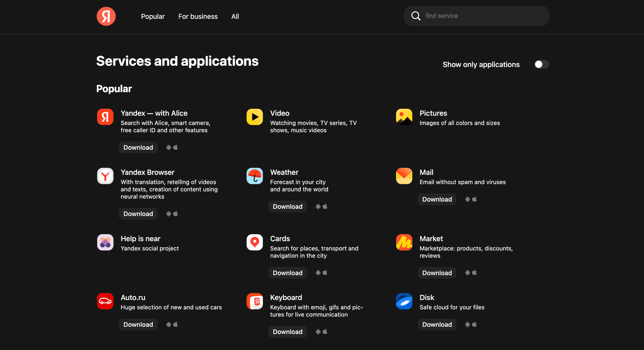
Task: Click the Auto.ru red car icon
Action: 105,301
